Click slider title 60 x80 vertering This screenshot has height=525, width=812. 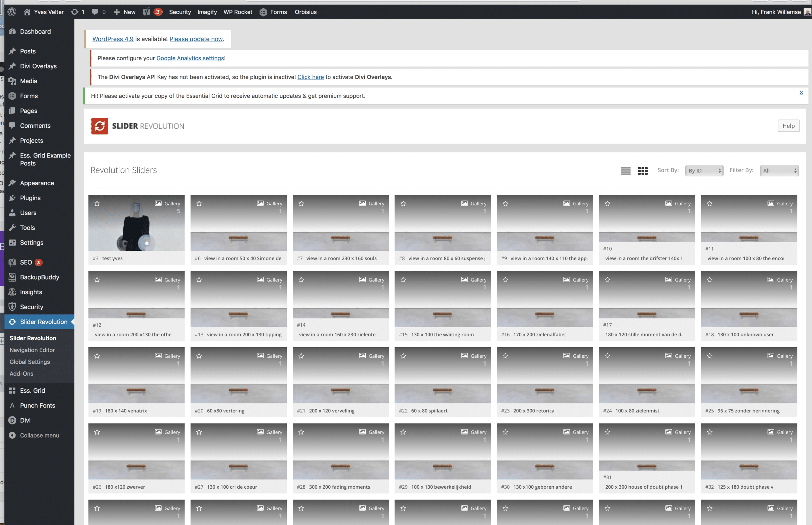pos(226,411)
